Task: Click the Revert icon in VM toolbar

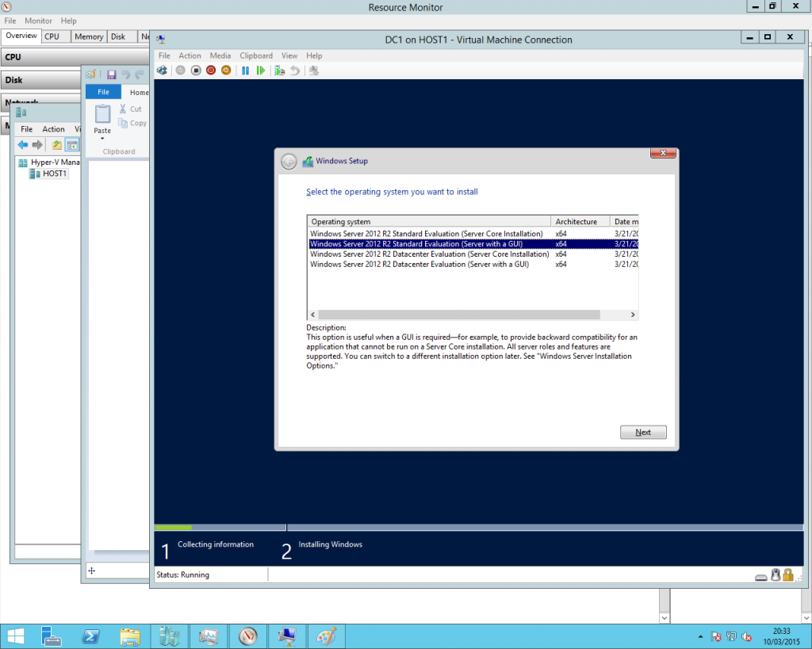Action: click(295, 71)
